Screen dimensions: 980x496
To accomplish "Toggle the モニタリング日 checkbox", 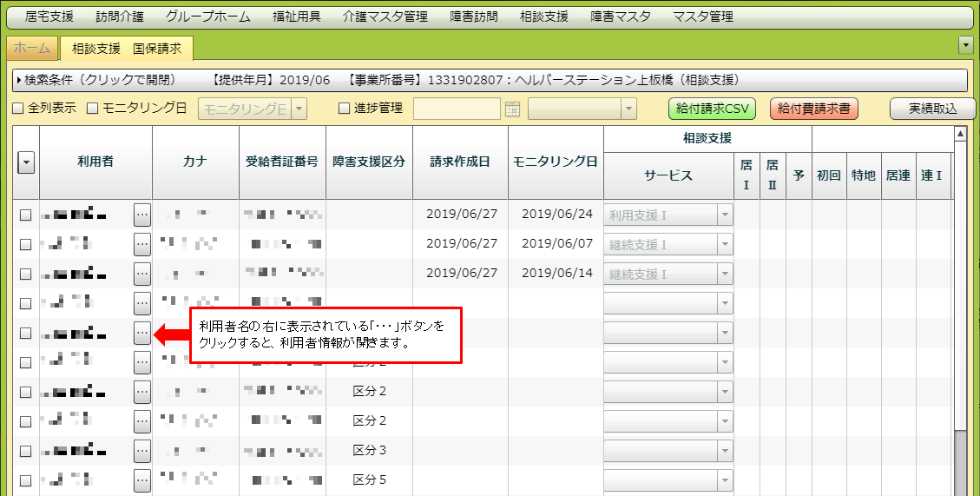I will pyautogui.click(x=93, y=109).
